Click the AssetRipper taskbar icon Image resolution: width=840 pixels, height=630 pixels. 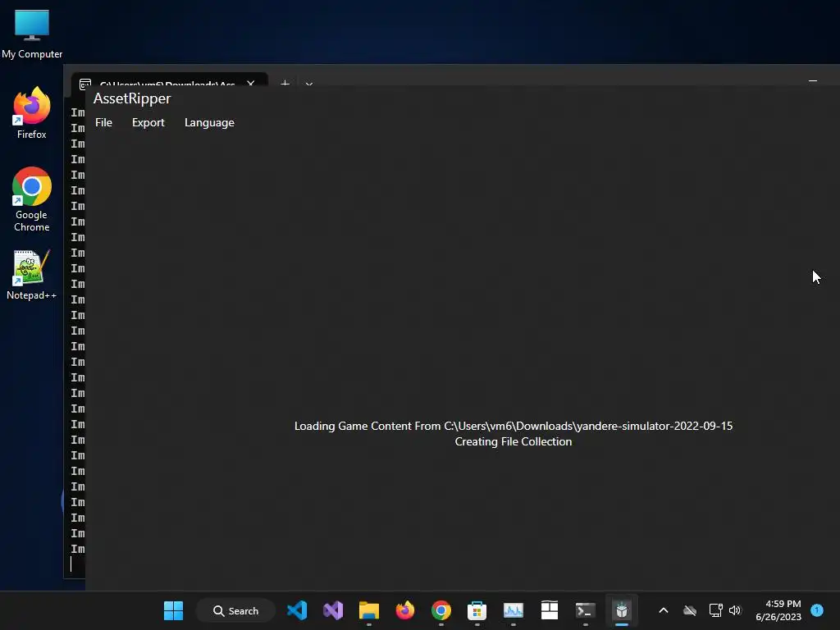point(622,610)
